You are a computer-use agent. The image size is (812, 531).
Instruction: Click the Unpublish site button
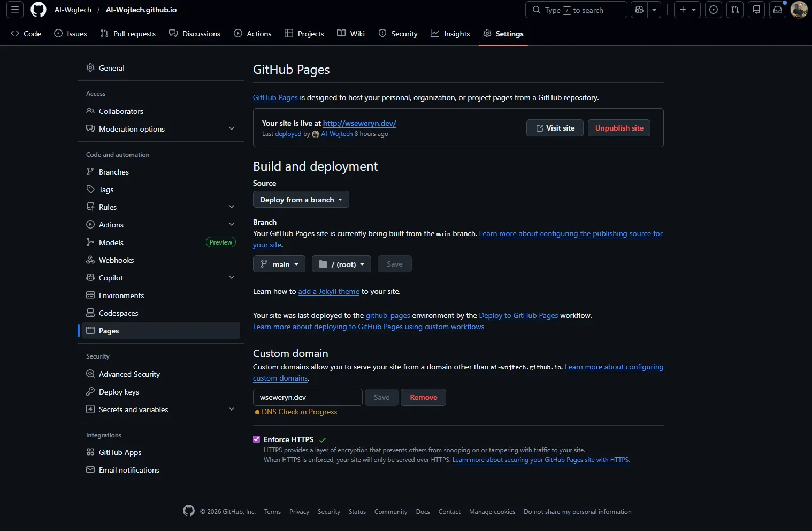[x=619, y=128]
